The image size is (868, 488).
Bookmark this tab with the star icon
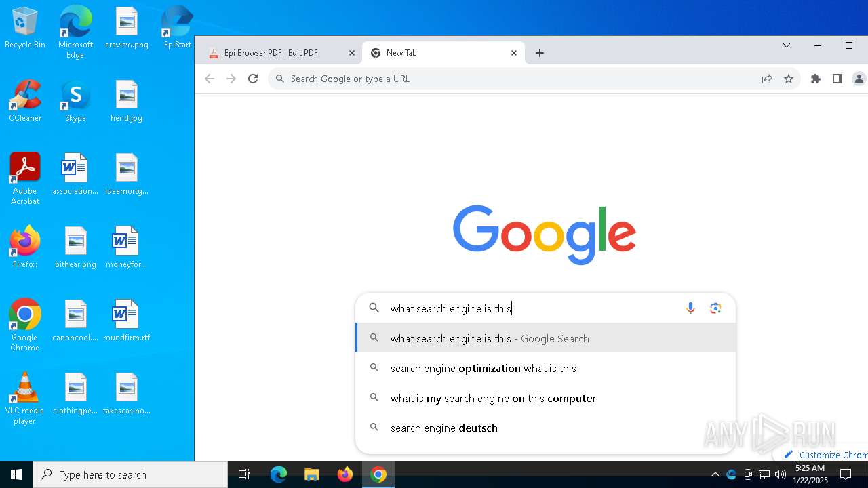789,79
